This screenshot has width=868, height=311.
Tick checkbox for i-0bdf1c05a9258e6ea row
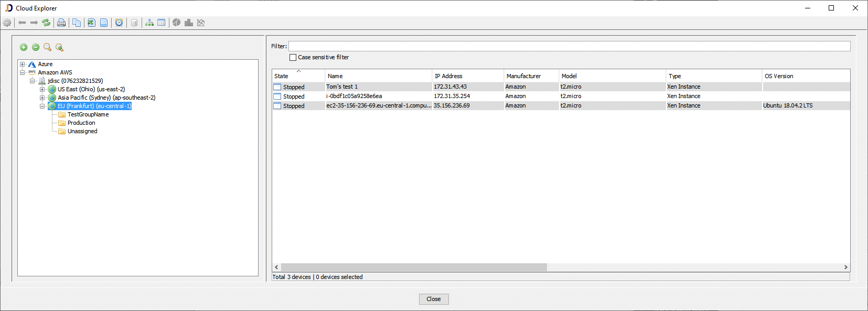pos(277,96)
